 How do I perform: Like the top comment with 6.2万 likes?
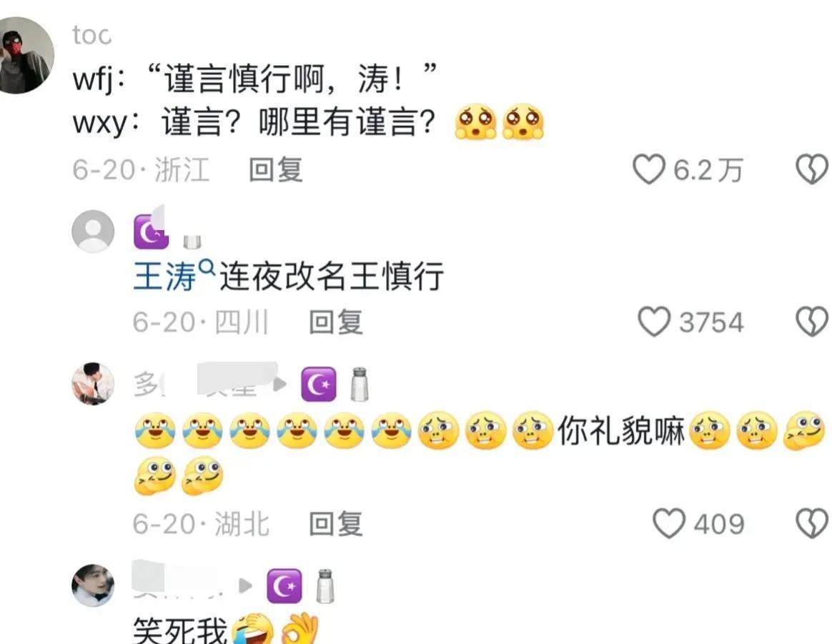(648, 169)
